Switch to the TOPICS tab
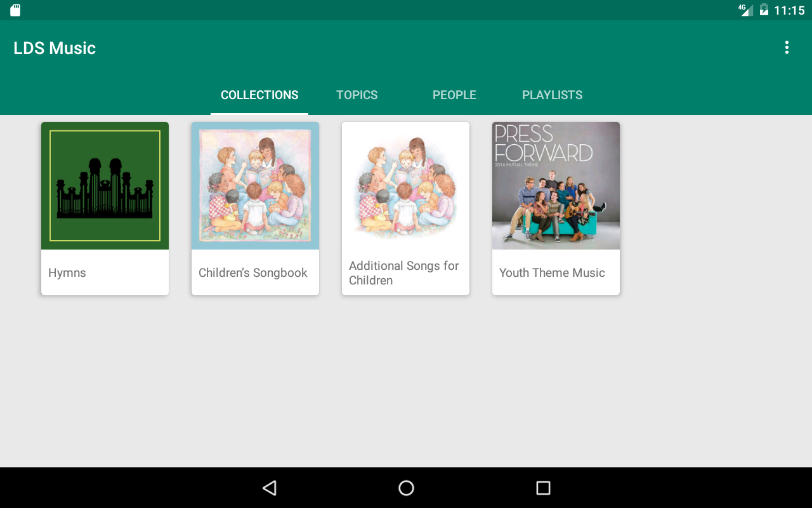This screenshot has width=812, height=508. 357,94
